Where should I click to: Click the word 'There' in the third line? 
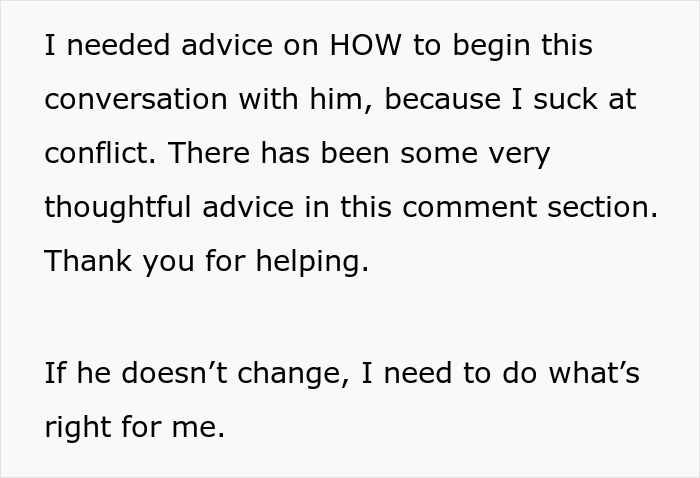(209, 153)
